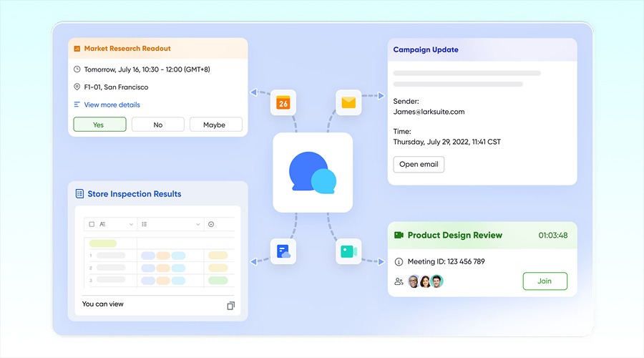This screenshot has height=358, width=644.
Task: Click the lines icon beside View more details
Action: coord(77,105)
